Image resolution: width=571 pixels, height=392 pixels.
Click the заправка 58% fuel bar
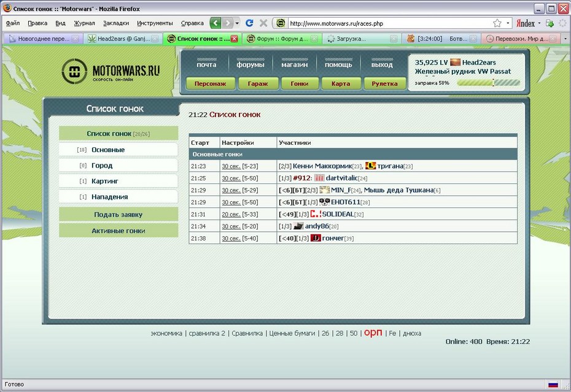tap(488, 83)
